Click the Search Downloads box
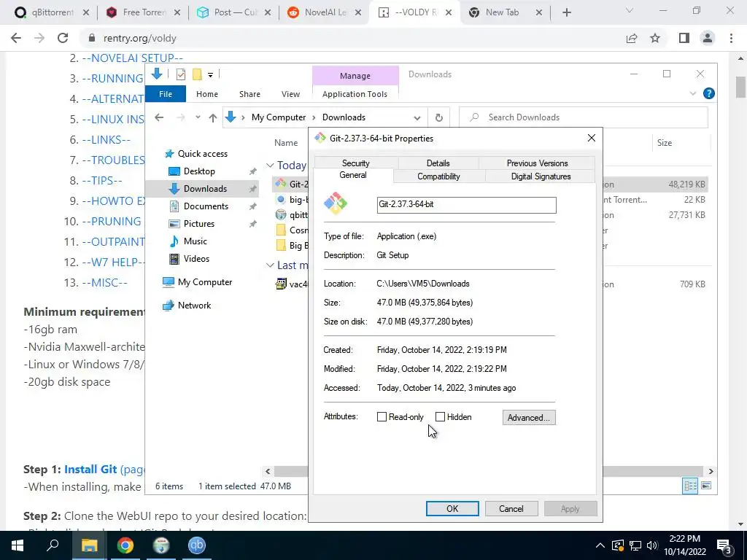Screen dimensions: 747x560 pos(583,117)
